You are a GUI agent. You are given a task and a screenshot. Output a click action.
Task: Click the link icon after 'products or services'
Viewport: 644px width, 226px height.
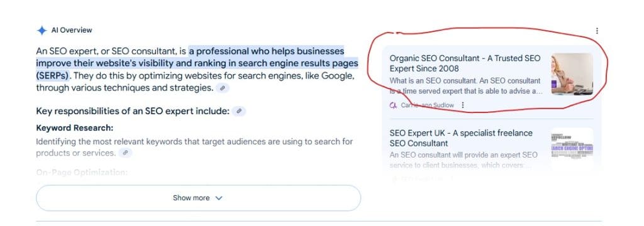pyautogui.click(x=126, y=153)
